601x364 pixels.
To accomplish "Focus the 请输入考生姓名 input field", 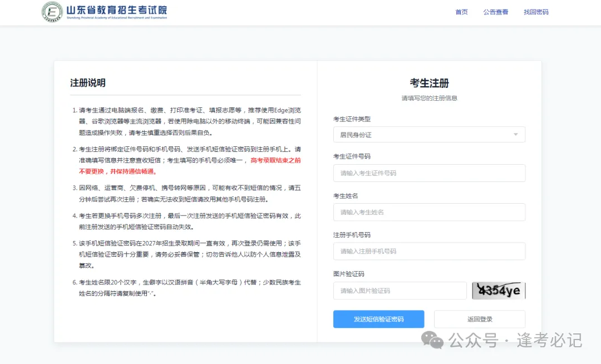I will point(429,212).
